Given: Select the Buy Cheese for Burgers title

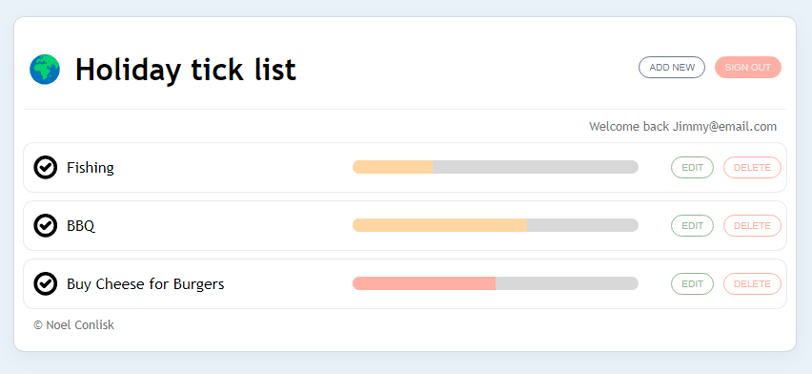Looking at the screenshot, I should pos(146,284).
